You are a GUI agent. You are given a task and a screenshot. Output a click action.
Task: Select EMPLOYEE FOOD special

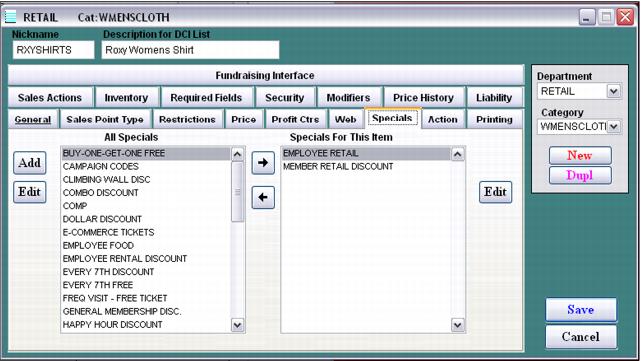pyautogui.click(x=146, y=246)
